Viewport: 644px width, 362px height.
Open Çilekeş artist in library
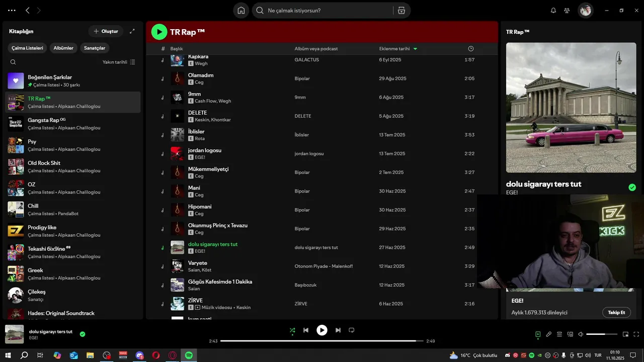73,295
